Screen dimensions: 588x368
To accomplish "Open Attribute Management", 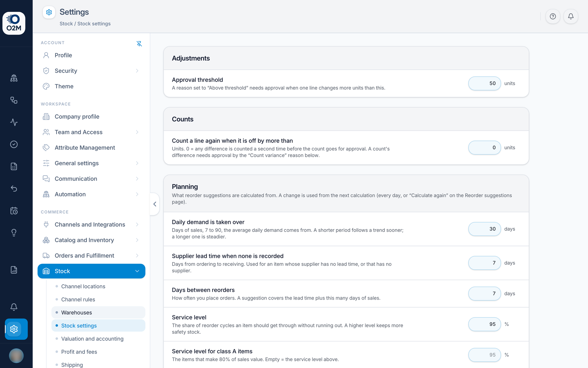I will click(x=91, y=148).
